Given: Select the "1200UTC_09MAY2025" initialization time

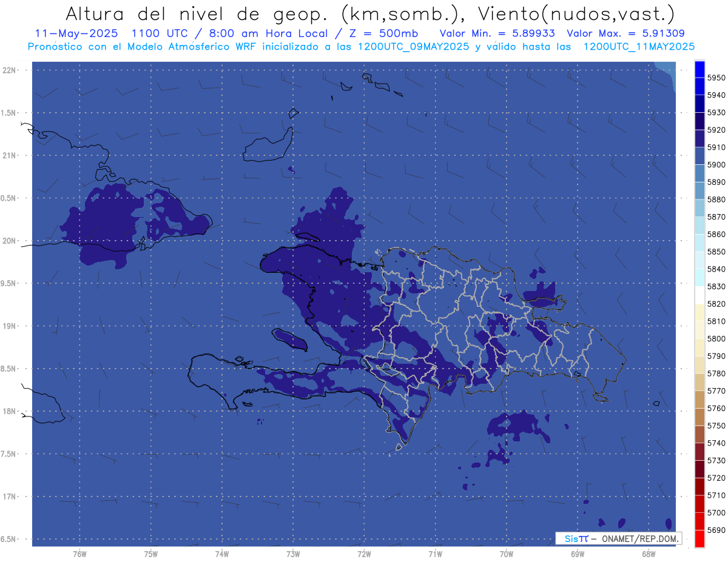Looking at the screenshot, I should tap(413, 46).
